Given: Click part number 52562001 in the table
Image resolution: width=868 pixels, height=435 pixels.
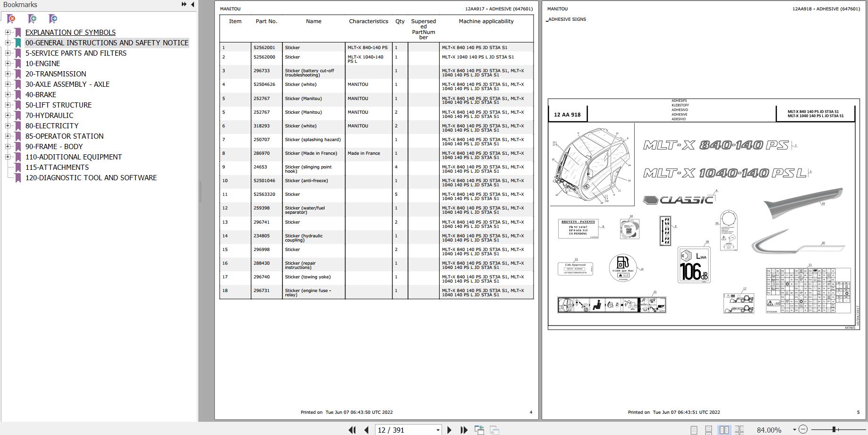Looking at the screenshot, I should click(264, 48).
